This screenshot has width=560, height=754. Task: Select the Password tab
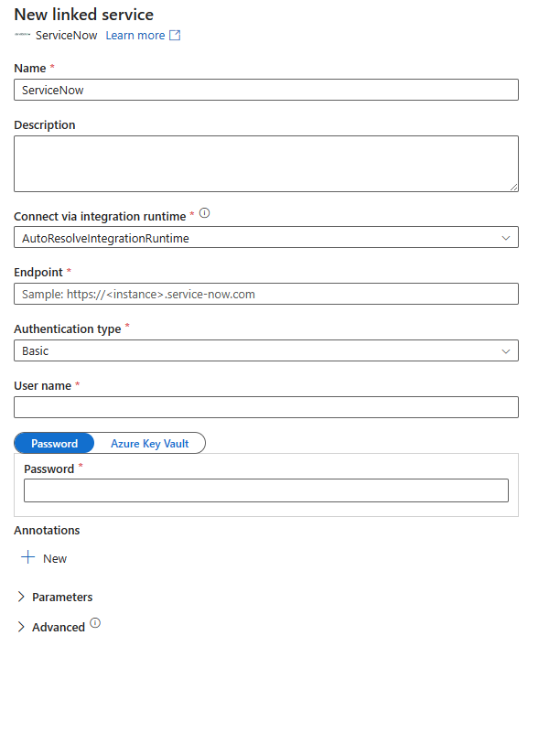pyautogui.click(x=54, y=443)
